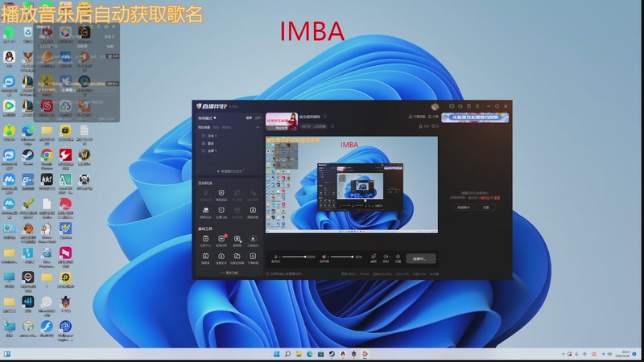
Task: Open the plain shield icon in second interactive row
Action: tap(221, 212)
